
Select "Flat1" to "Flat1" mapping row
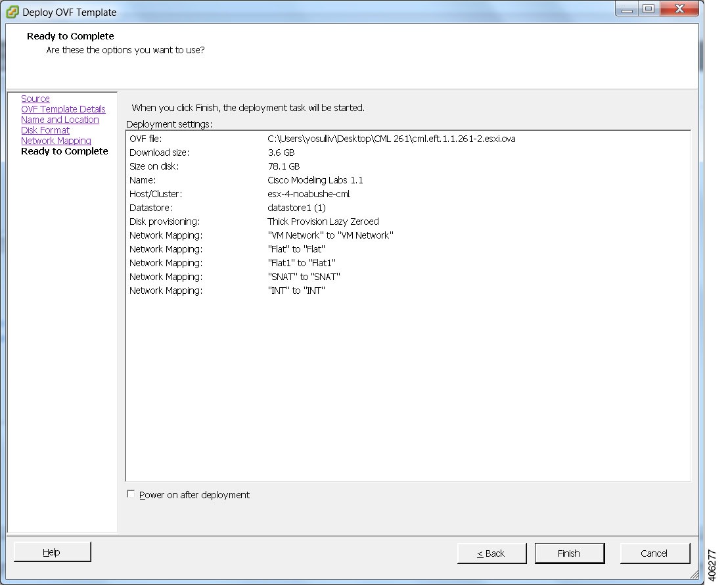(302, 263)
